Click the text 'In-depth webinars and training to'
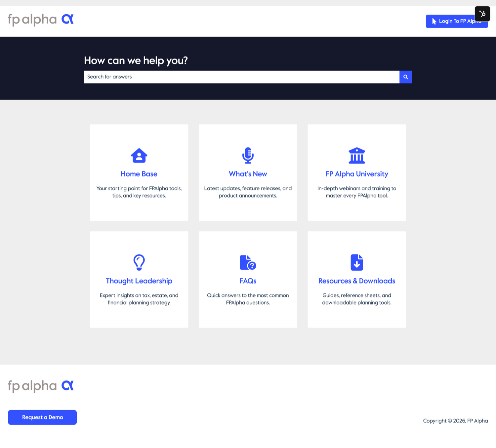 pyautogui.click(x=357, y=189)
